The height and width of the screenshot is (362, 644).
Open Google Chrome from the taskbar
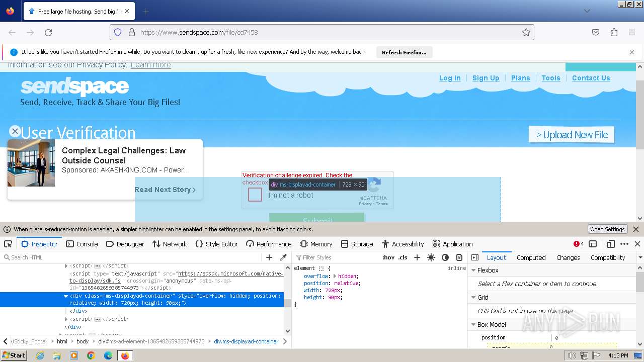click(x=91, y=355)
